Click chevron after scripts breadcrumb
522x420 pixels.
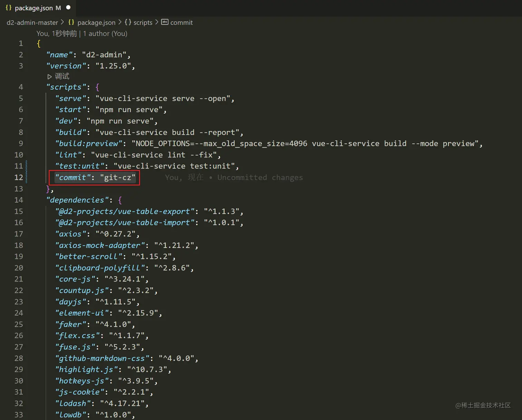click(x=157, y=22)
